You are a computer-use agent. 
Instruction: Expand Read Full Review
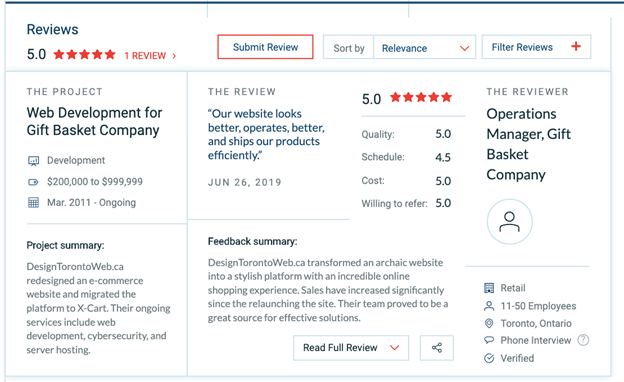(351, 348)
